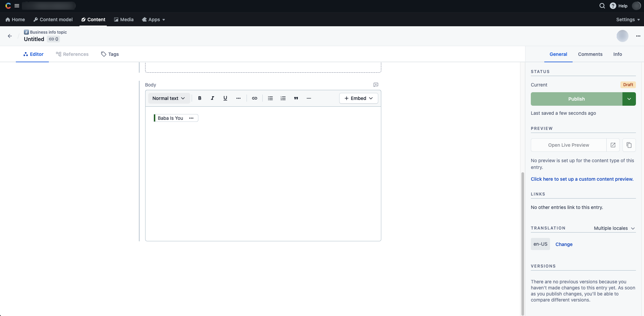The height and width of the screenshot is (316, 644).
Task: Click the Help question mark icon
Action: [613, 6]
